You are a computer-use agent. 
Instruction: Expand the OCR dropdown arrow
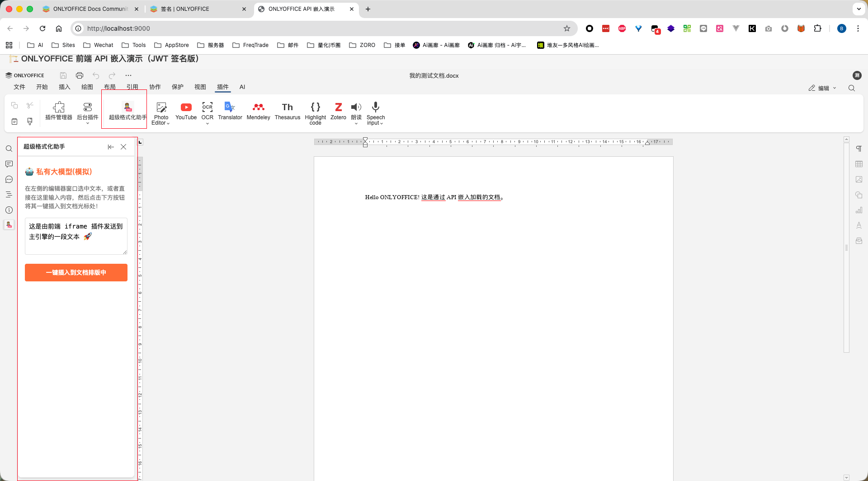tap(208, 123)
